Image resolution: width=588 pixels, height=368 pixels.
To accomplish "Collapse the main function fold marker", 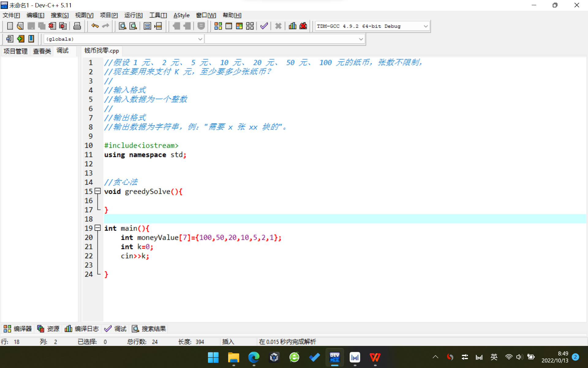I will [98, 228].
